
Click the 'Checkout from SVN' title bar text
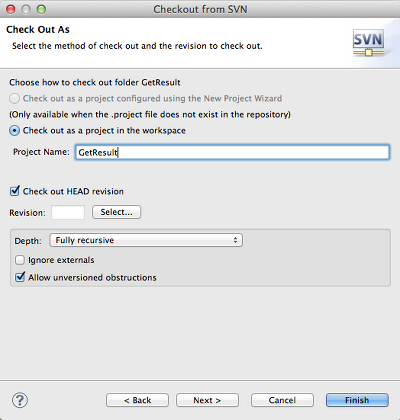coord(200,9)
